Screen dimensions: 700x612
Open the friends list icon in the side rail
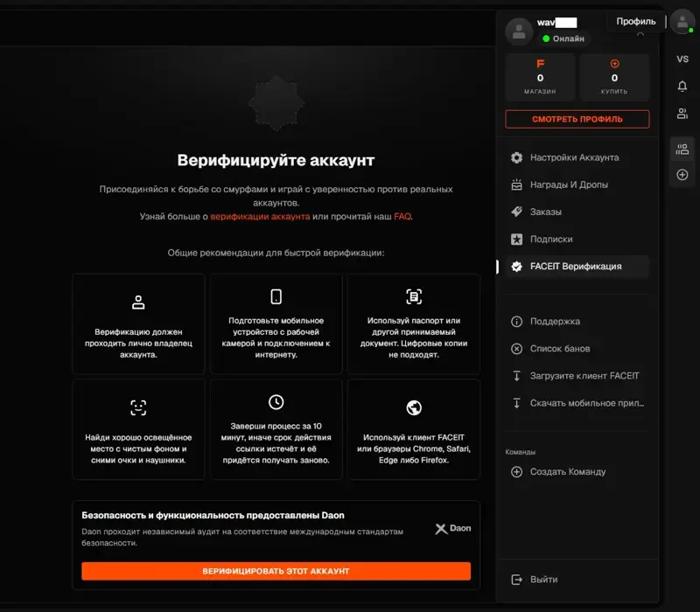tap(682, 114)
